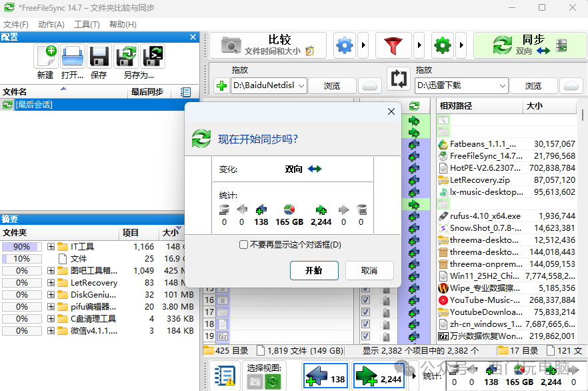The image size is (588, 391).
Task: Open the 帮助(H) menu
Action: point(123,25)
